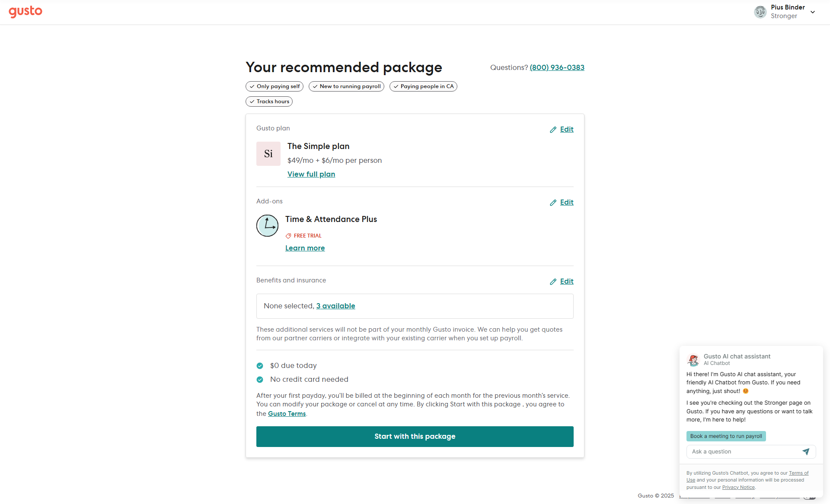Call the (800) 936-0383 phone link
This screenshot has height=504, width=830.
557,67
